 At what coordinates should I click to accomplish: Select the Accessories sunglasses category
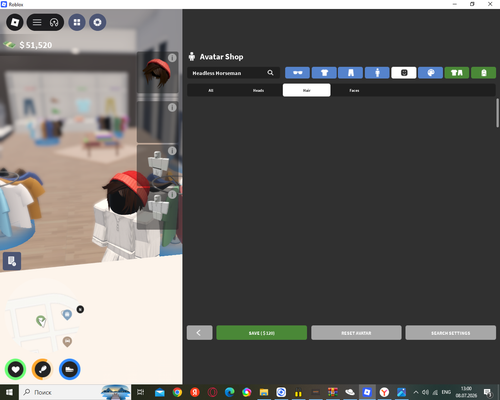click(297, 73)
